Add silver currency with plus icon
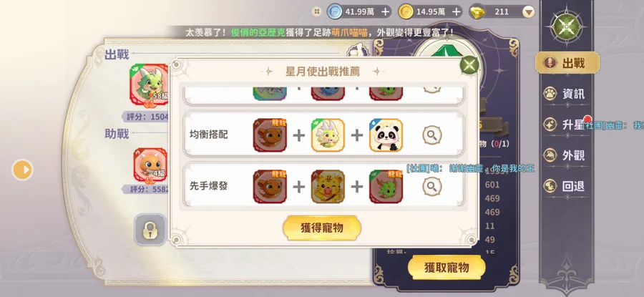Image resolution: width=644 pixels, height=297 pixels. tap(385, 12)
